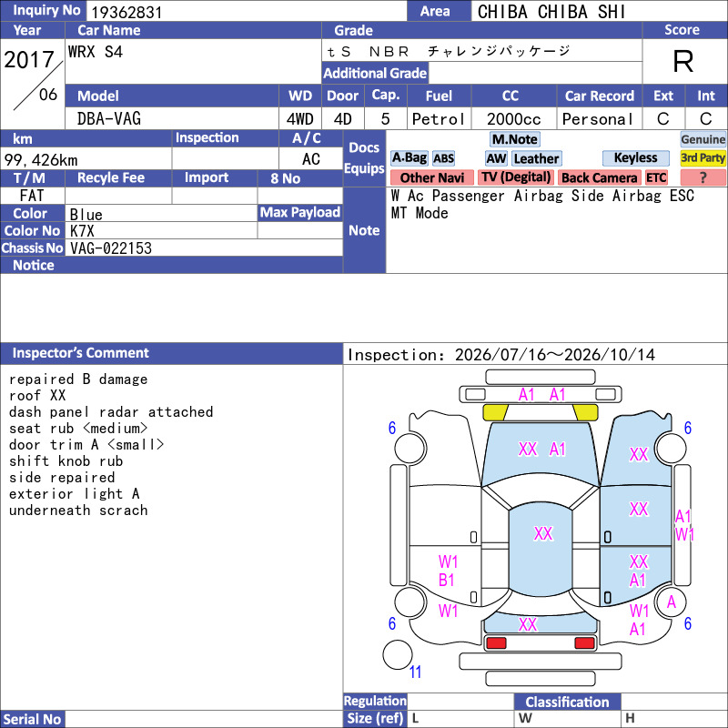The width and height of the screenshot is (728, 728).
Task: Click the red question mark badge
Action: pyautogui.click(x=703, y=177)
